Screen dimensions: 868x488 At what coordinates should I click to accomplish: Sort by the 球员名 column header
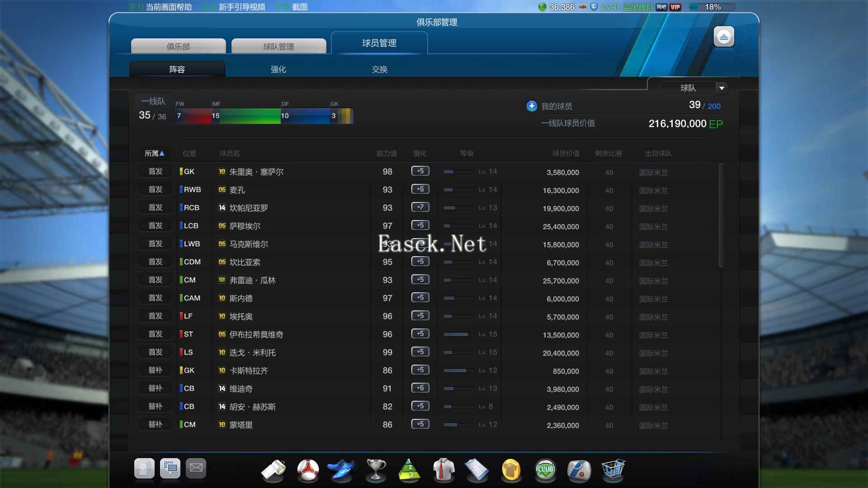[230, 154]
